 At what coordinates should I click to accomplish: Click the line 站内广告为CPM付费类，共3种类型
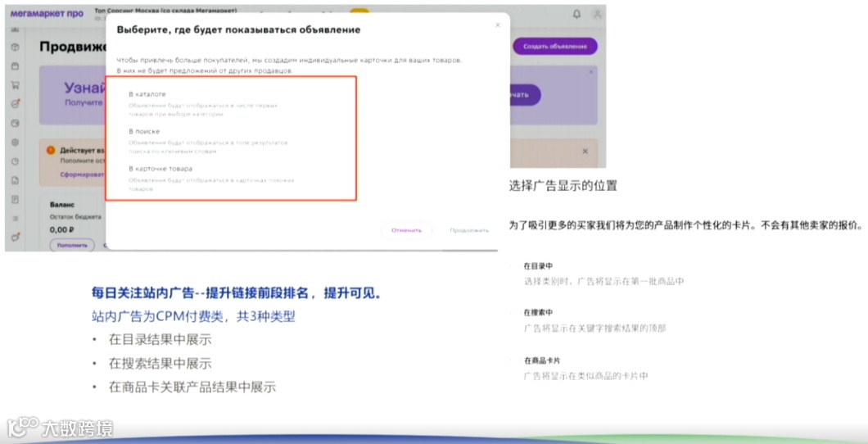(194, 316)
